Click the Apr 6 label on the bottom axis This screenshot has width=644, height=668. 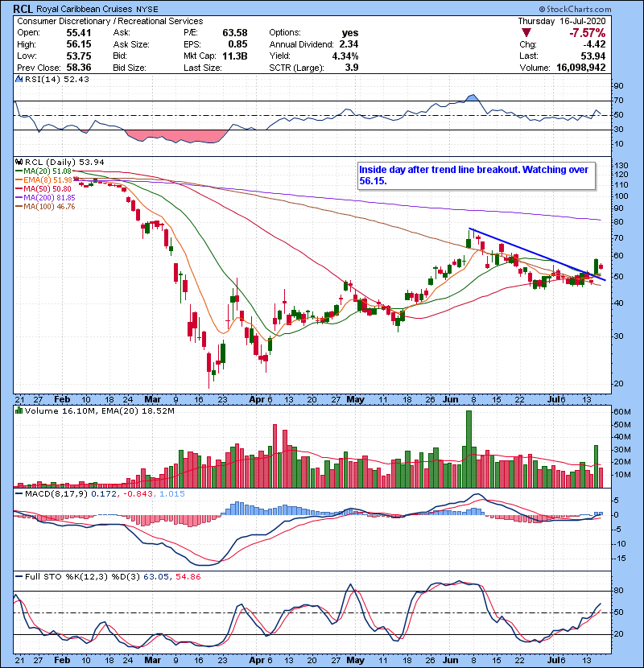[x=260, y=660]
